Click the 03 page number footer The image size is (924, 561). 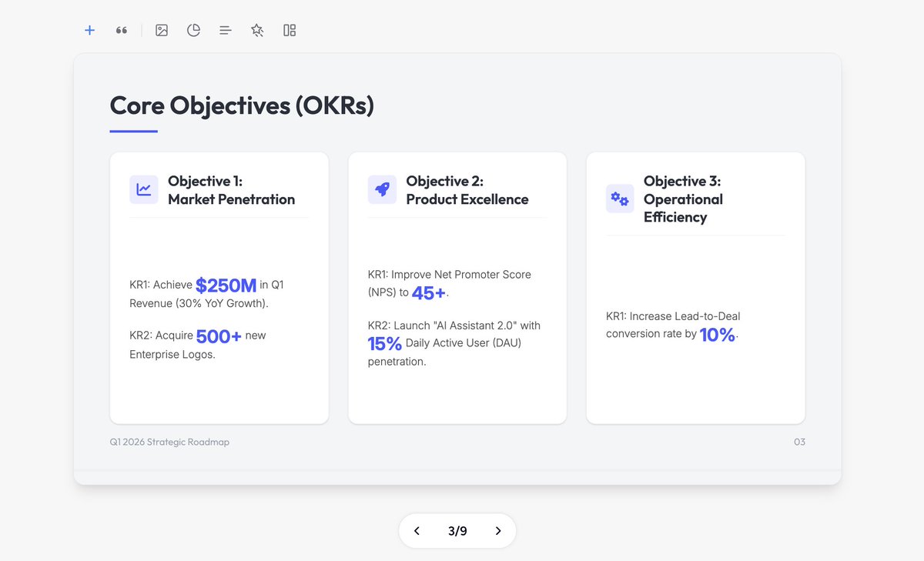point(799,442)
